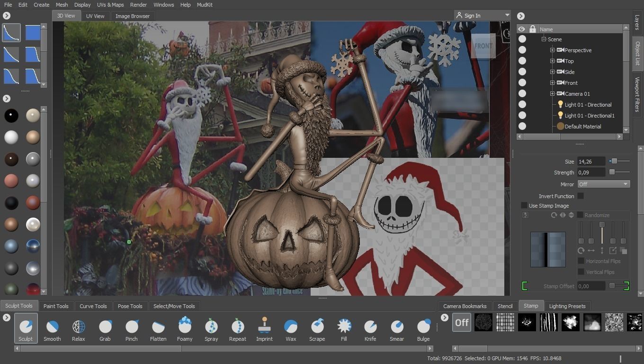Select the Flatten tool

158,328
